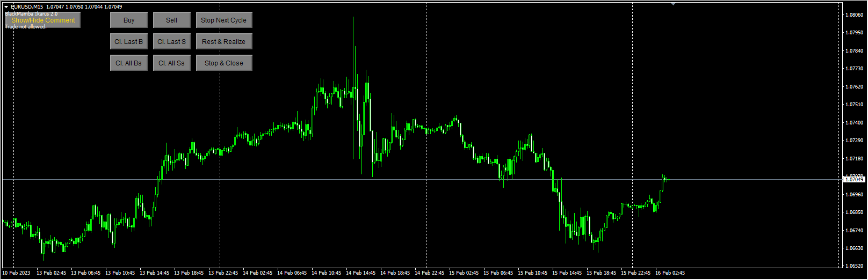Click the Stop Next Cycle button

(x=224, y=20)
